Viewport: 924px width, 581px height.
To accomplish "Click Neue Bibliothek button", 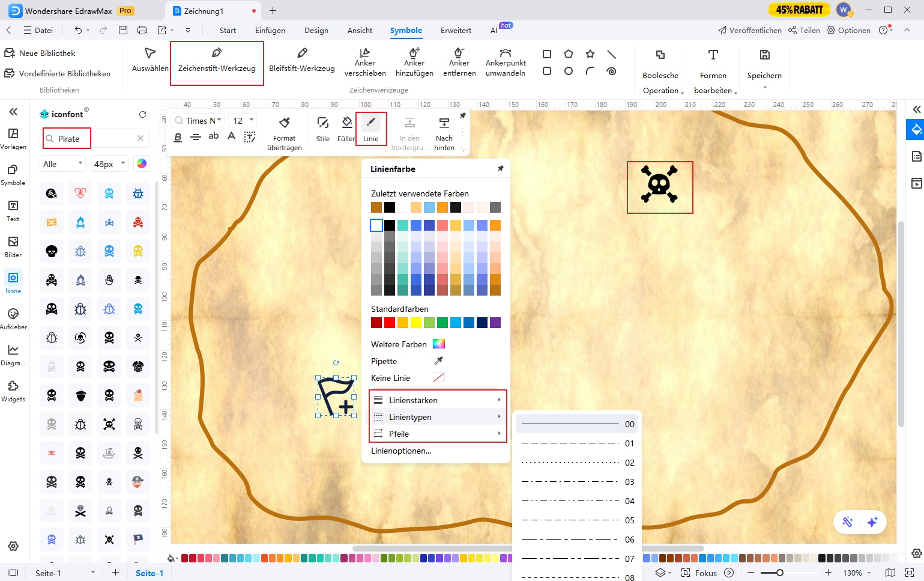I will [x=40, y=53].
